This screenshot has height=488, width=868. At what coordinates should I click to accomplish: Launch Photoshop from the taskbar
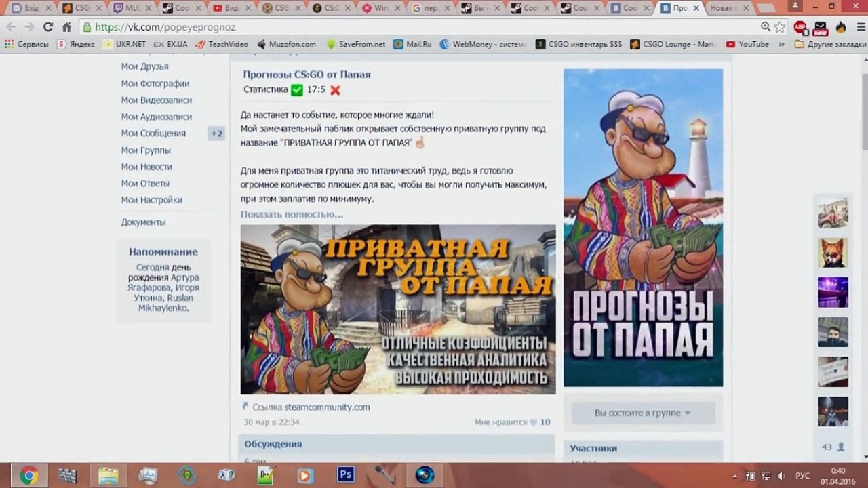click(x=346, y=475)
